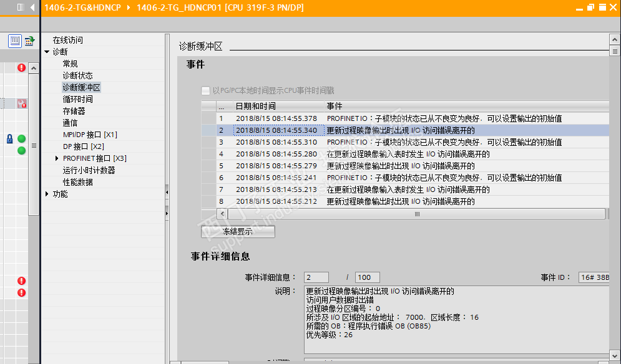The width and height of the screenshot is (621, 364).
Task: Toggle PG/PC local time timestamp checkbox
Action: (205, 90)
